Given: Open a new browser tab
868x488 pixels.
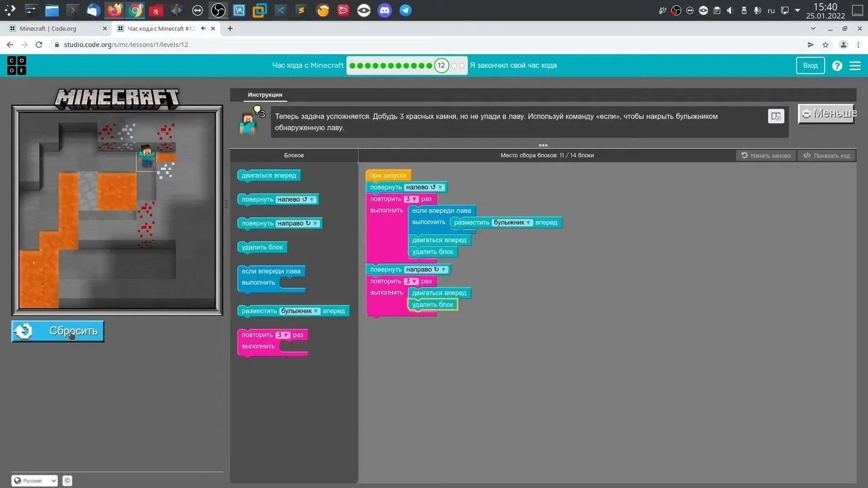Looking at the screenshot, I should [230, 28].
